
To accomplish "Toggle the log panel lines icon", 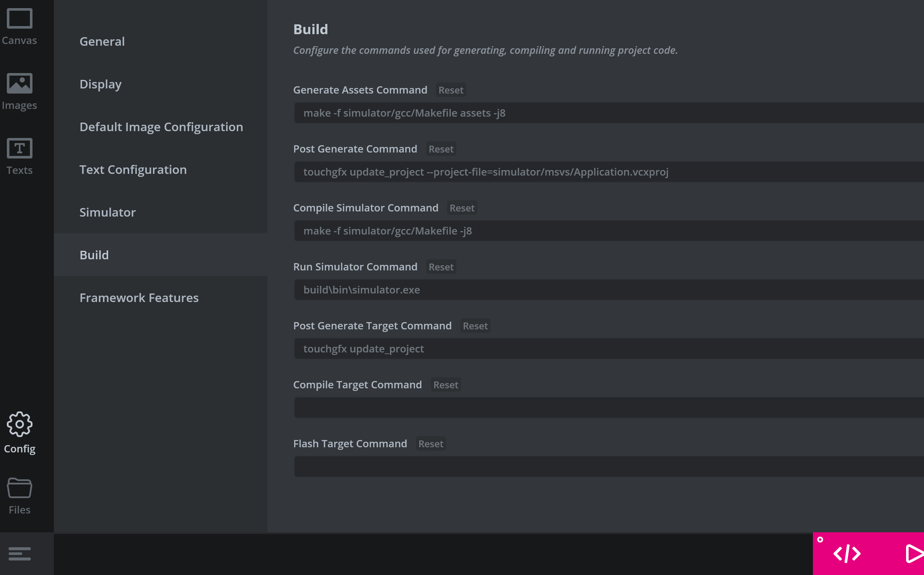I will (19, 554).
